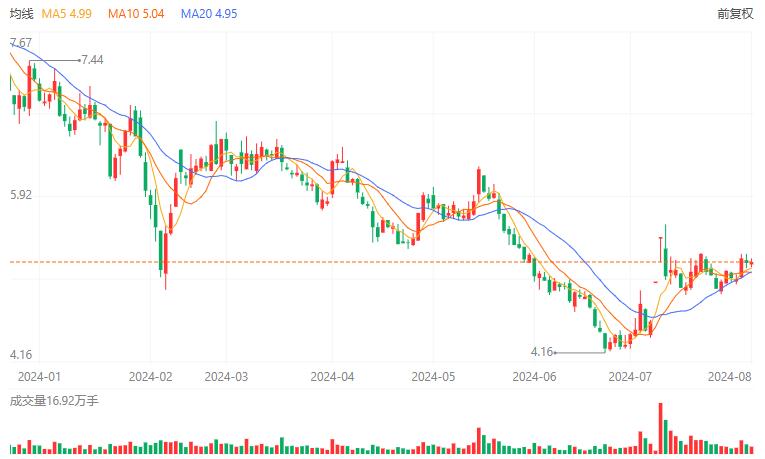
Task: Click the 7.44 high price annotation
Action: (x=92, y=60)
